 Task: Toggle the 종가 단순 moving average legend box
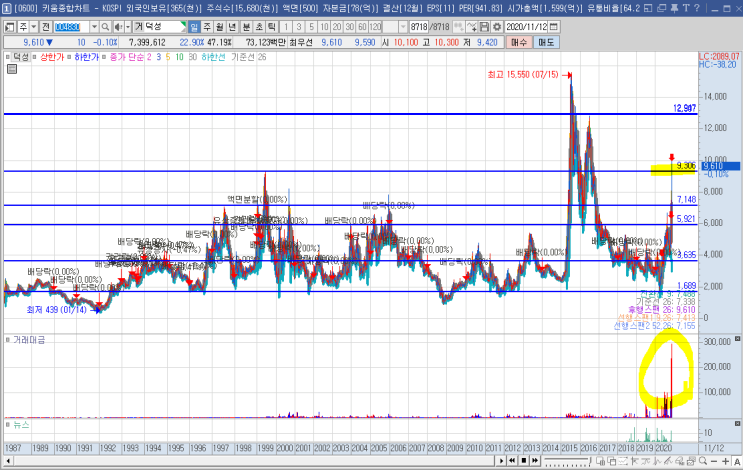coord(105,57)
